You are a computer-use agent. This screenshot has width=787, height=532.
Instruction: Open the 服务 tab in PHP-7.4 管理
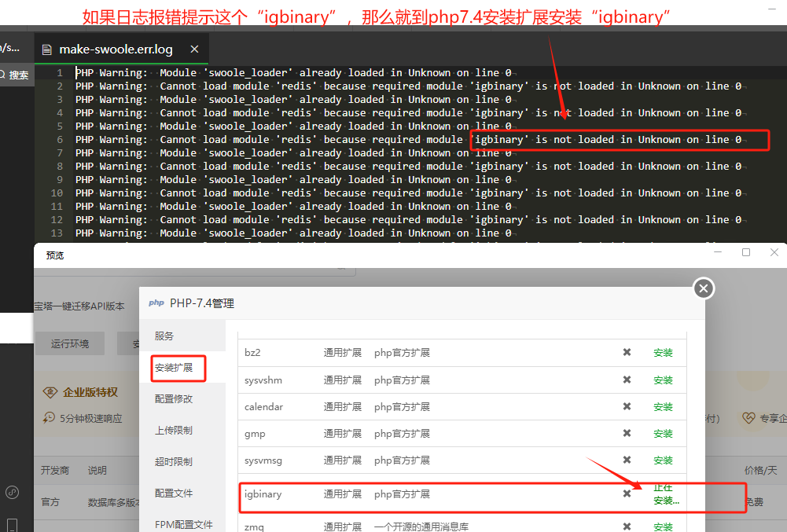[x=164, y=336]
